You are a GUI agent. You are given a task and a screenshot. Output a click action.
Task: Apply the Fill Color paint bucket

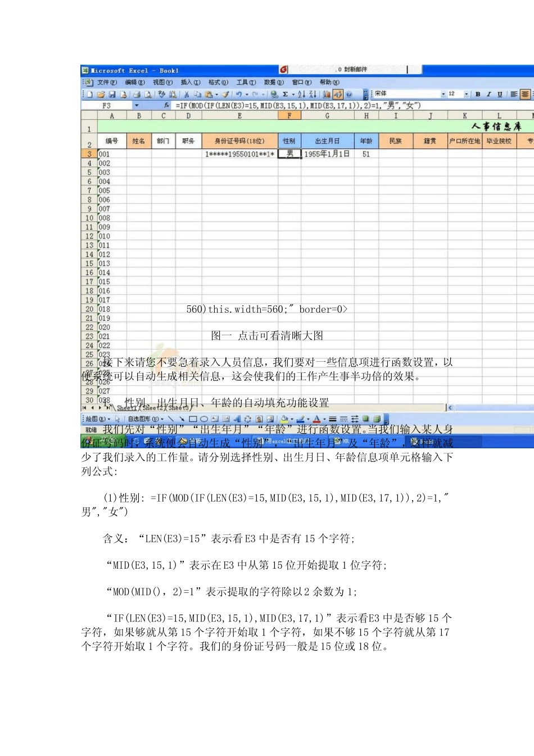284,418
